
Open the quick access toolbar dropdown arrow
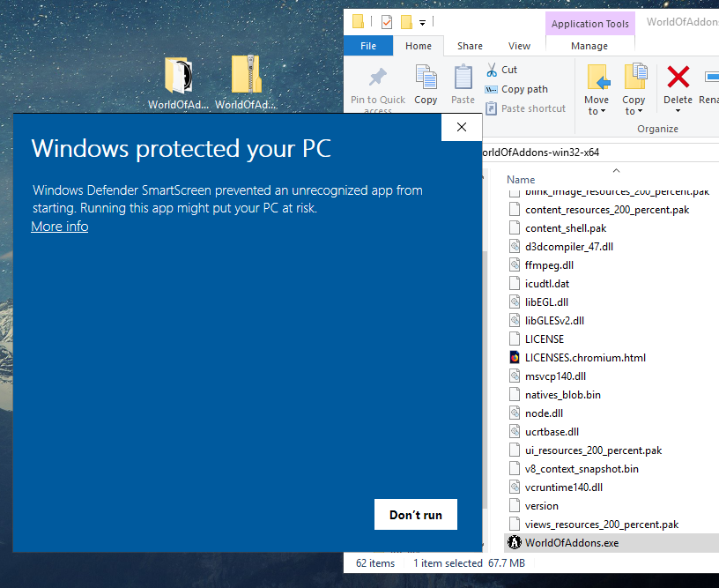click(422, 22)
